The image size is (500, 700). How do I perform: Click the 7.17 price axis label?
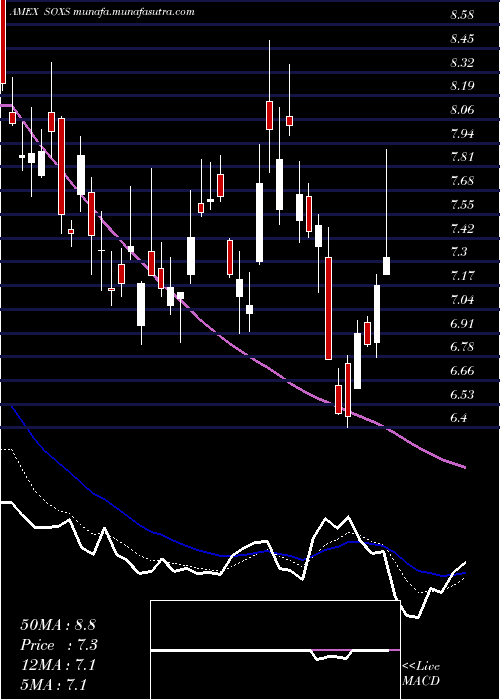pos(462,276)
